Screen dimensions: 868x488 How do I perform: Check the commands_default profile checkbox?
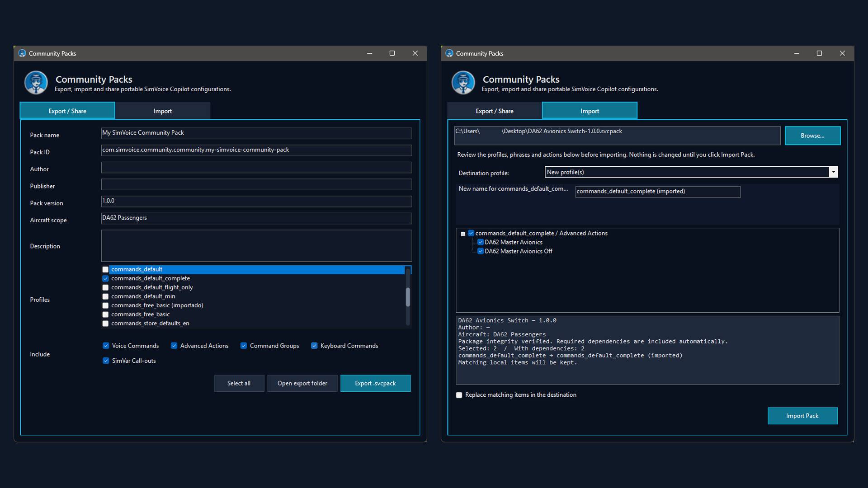coord(105,270)
